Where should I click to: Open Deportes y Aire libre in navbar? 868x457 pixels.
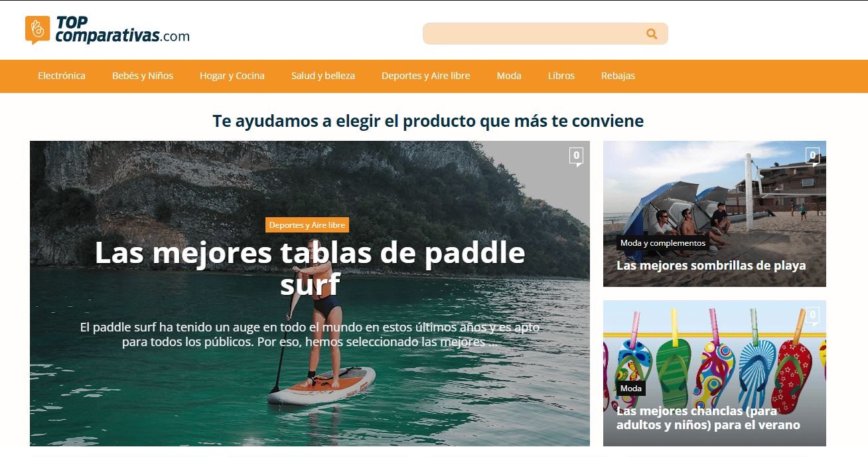tap(426, 76)
